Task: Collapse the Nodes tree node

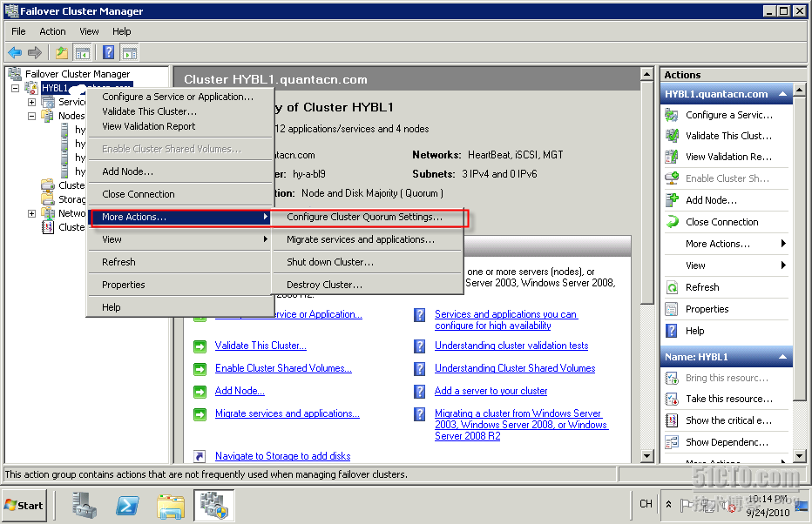Action: (31, 116)
